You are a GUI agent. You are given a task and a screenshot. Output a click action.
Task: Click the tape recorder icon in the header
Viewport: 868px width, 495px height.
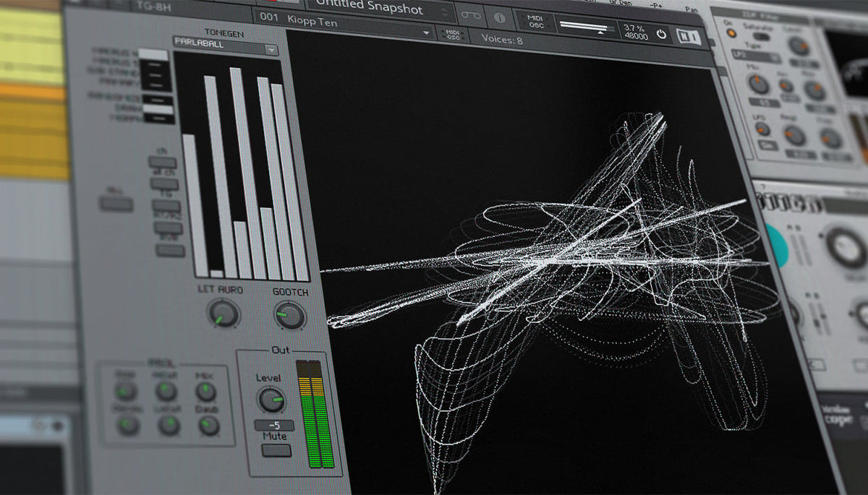pyautogui.click(x=472, y=16)
